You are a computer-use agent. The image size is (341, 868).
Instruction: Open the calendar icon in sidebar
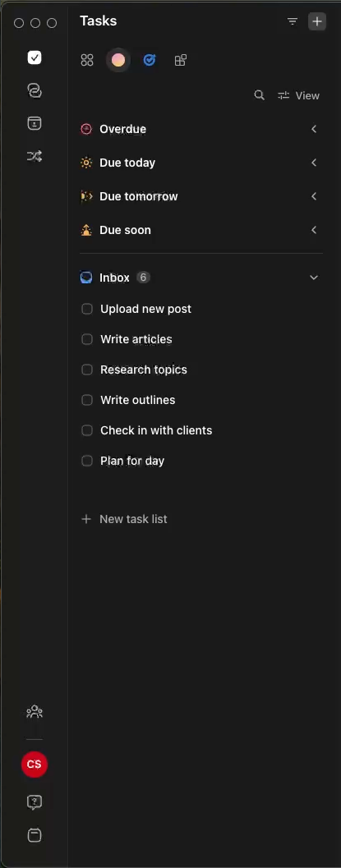click(35, 123)
